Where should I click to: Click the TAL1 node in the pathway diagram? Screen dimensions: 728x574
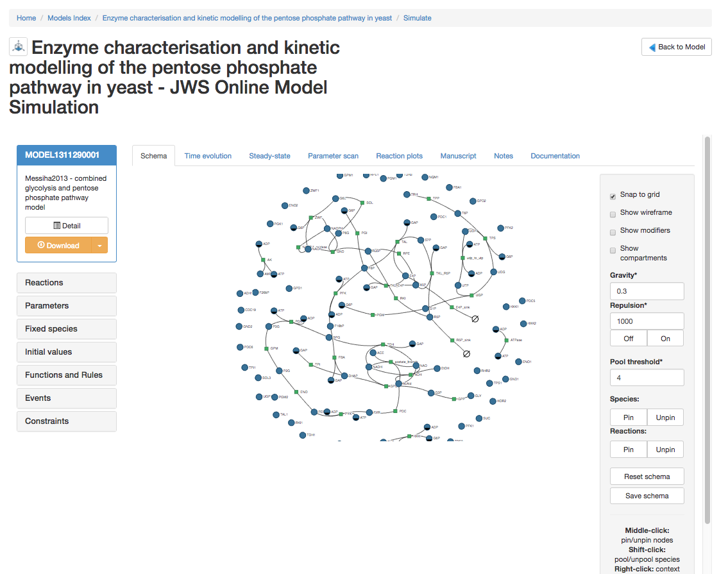[x=277, y=414]
